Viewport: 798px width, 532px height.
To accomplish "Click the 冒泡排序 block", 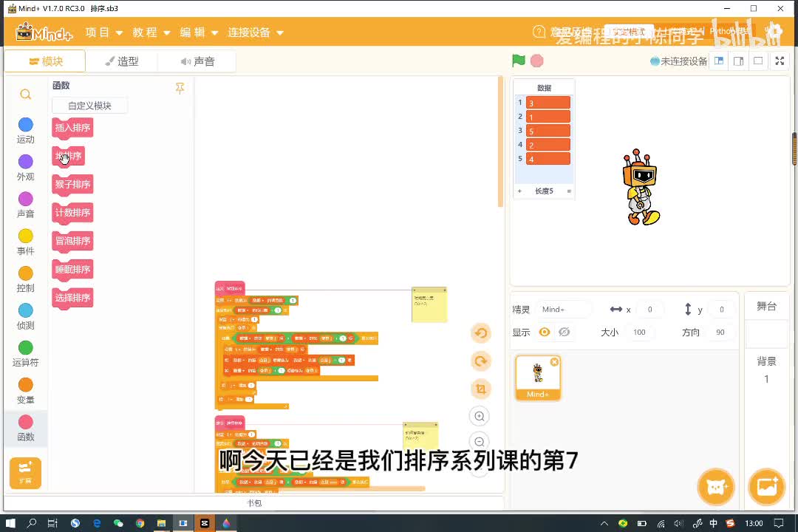I will click(72, 241).
